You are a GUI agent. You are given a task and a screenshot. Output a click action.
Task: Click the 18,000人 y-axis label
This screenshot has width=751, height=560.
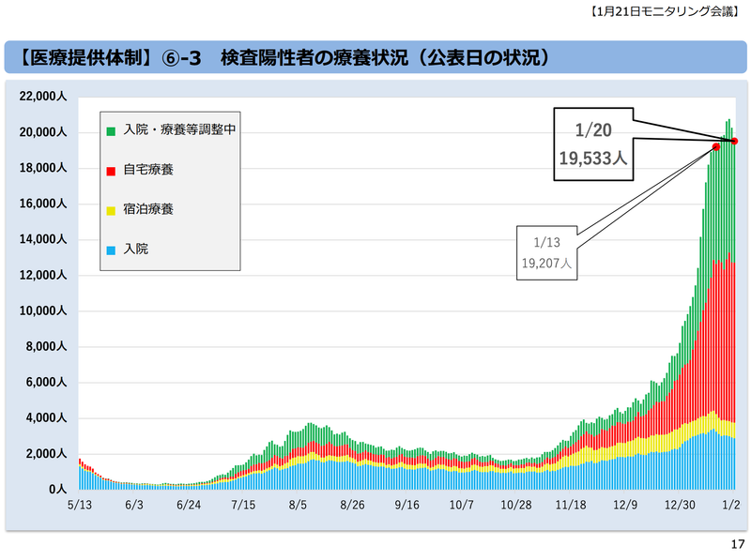click(43, 168)
